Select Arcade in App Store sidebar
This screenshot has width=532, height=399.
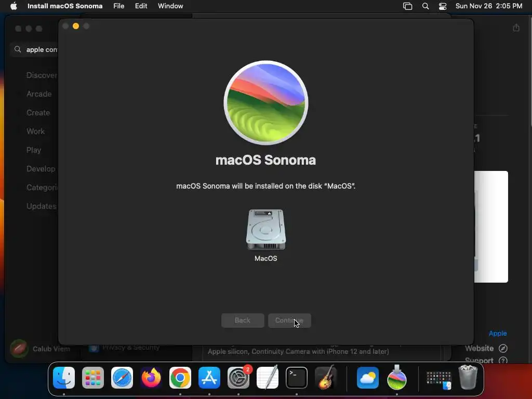point(39,94)
